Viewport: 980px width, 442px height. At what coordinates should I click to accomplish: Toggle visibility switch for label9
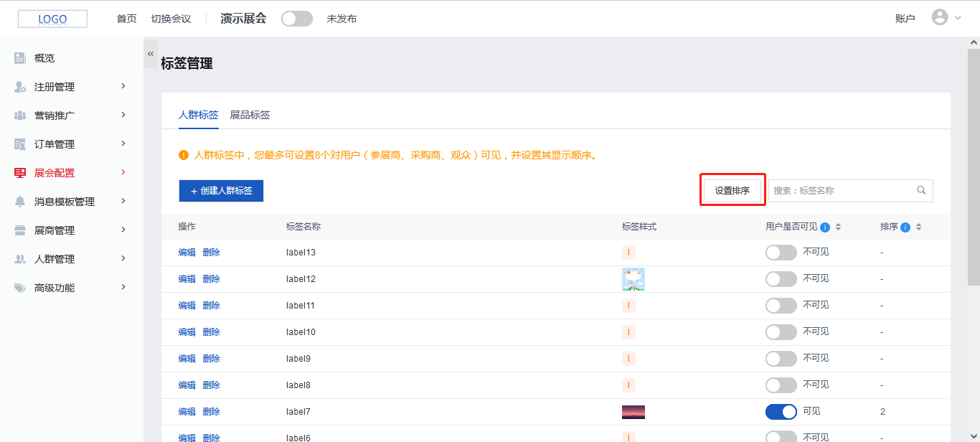coord(781,359)
